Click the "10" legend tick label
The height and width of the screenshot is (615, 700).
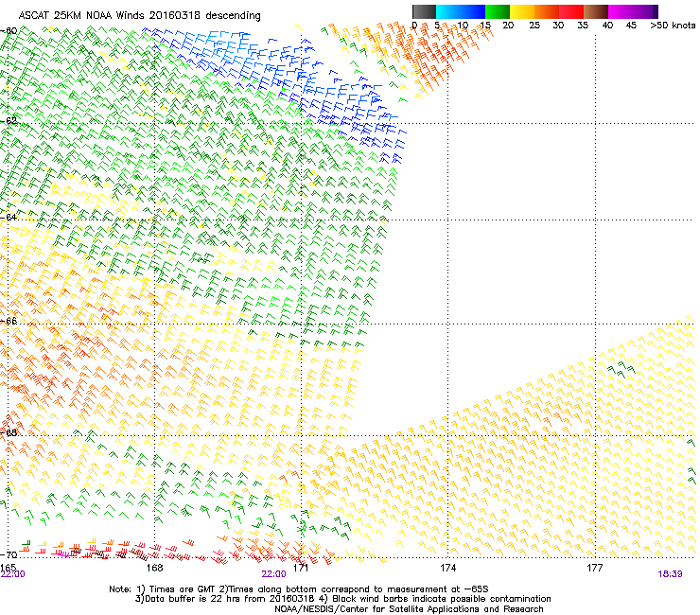[x=463, y=26]
